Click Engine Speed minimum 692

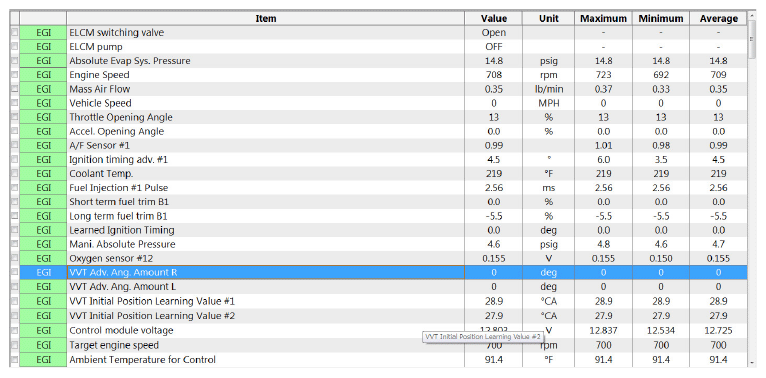click(661, 75)
